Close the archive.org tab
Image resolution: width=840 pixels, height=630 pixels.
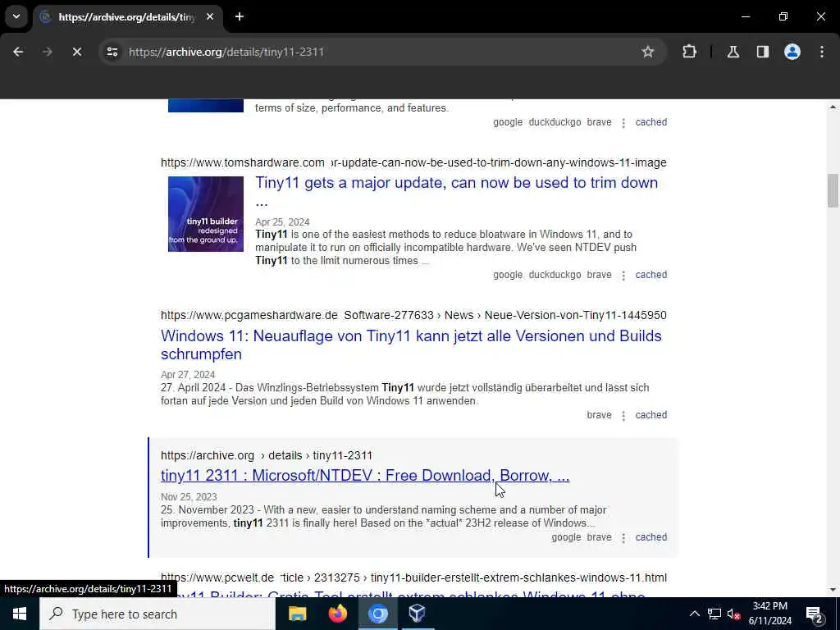click(210, 16)
